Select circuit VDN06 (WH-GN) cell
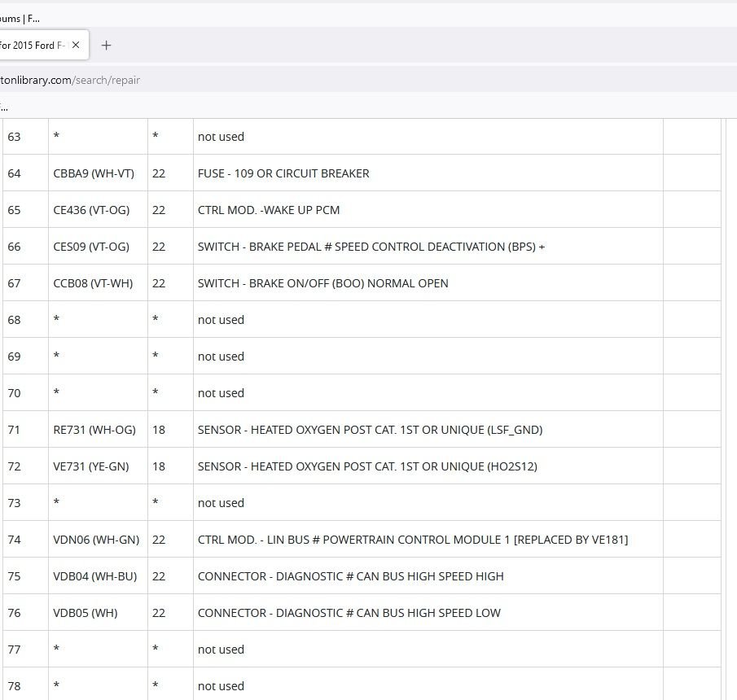The image size is (737, 700). (98, 540)
